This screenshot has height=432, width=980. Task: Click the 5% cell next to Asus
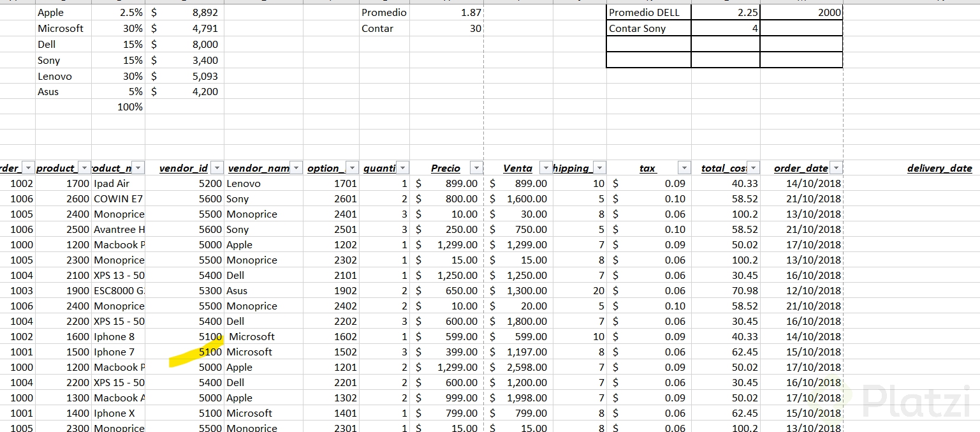coord(118,91)
